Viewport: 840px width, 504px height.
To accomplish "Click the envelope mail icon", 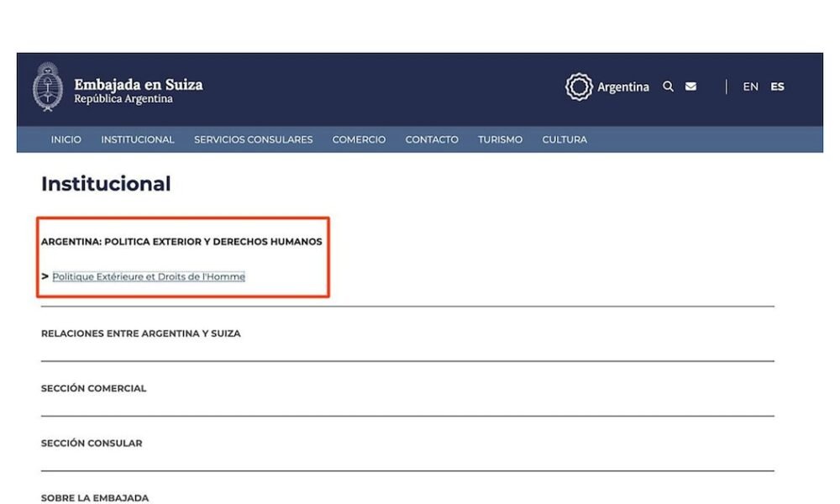I will click(x=690, y=87).
